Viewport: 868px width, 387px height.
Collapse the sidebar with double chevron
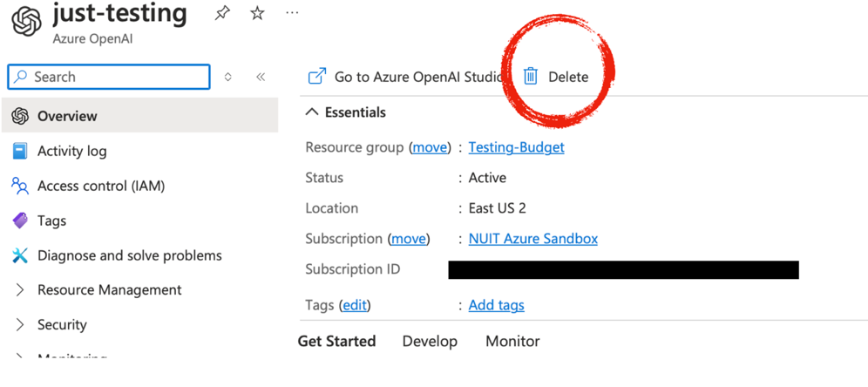[x=260, y=77]
